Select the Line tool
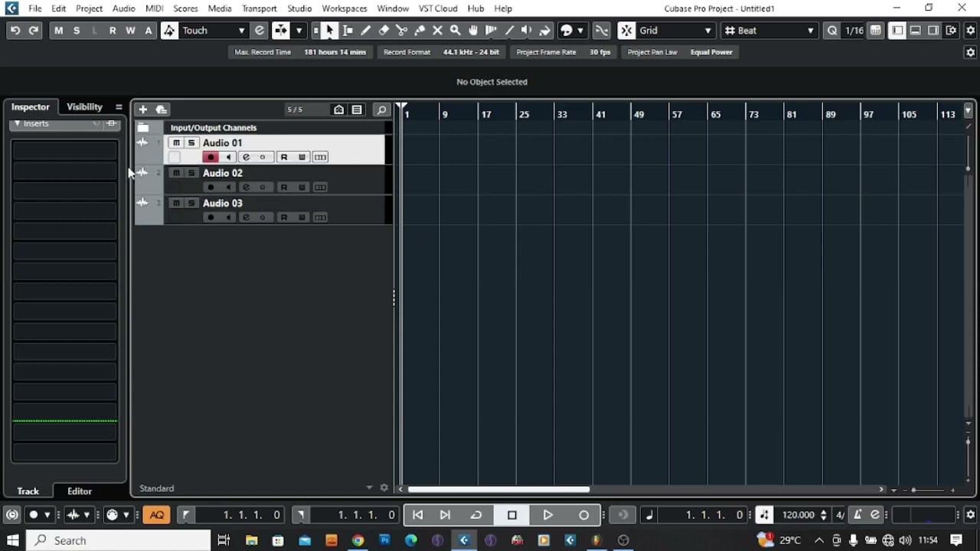980x551 pixels. pyautogui.click(x=509, y=31)
